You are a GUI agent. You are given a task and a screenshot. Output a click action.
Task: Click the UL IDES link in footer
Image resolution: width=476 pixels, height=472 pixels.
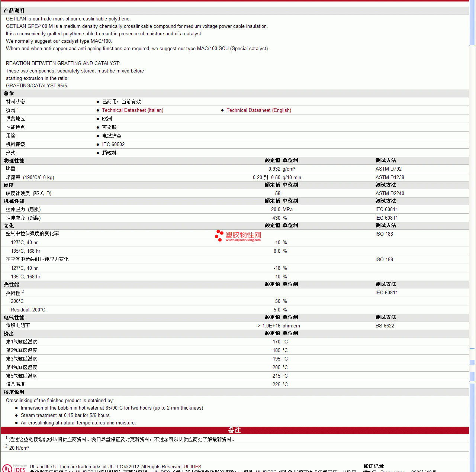(x=192, y=467)
